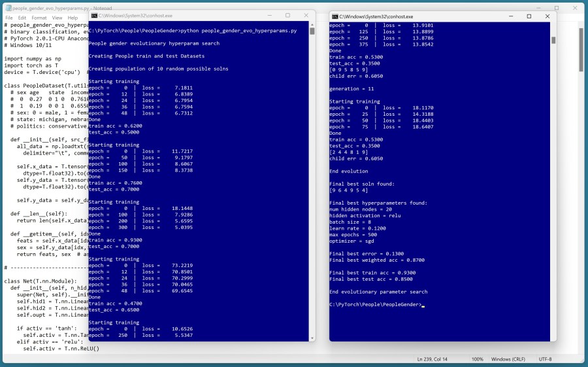
Task: Maximize the left conhost console window
Action: pyautogui.click(x=287, y=16)
